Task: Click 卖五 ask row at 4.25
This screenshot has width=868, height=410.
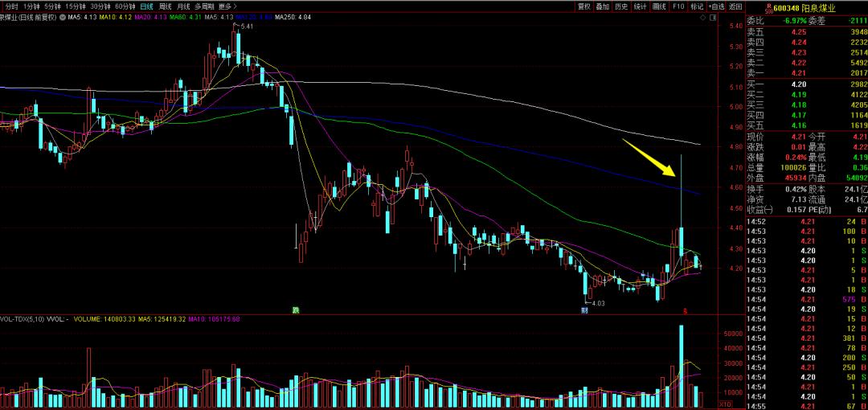Action: [807, 31]
